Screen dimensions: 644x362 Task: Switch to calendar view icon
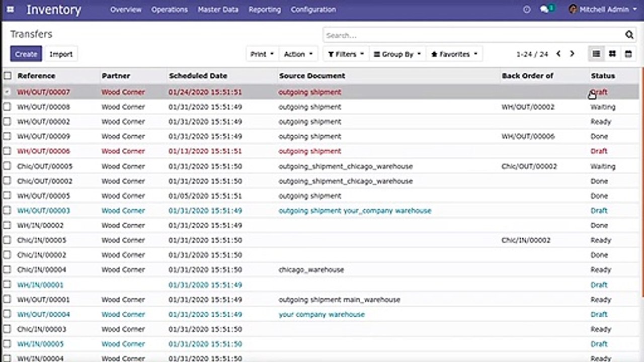(628, 54)
